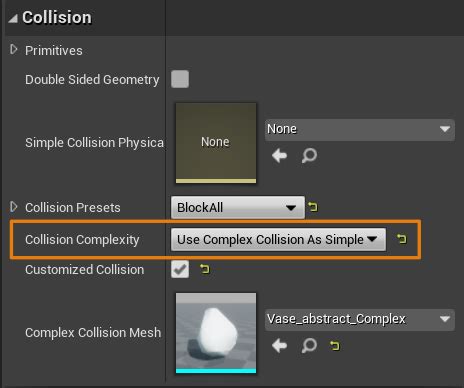Expand the Primitives section
Image resolution: width=464 pixels, height=388 pixels.
pyautogui.click(x=14, y=50)
